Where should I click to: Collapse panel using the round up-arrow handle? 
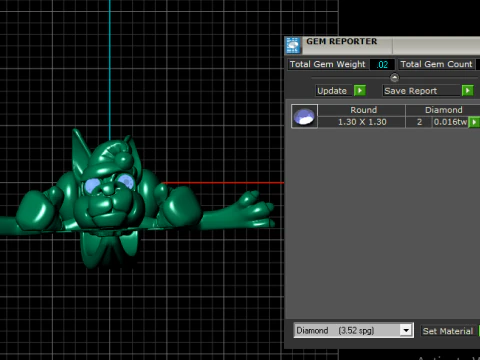point(394,78)
